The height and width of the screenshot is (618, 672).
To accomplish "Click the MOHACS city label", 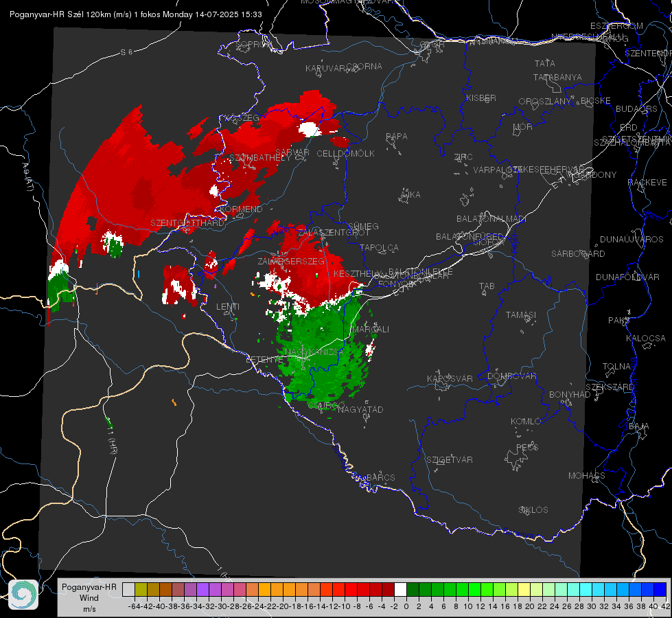I will 586,476.
